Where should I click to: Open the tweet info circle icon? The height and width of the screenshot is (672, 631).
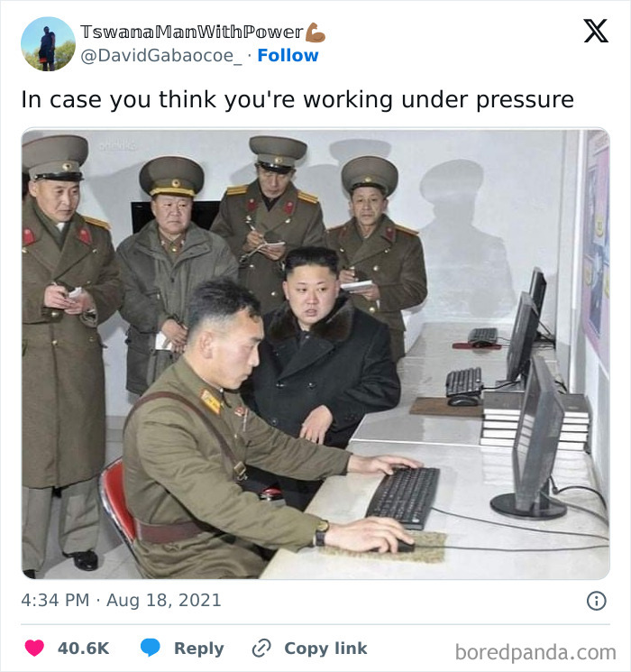coord(597,601)
